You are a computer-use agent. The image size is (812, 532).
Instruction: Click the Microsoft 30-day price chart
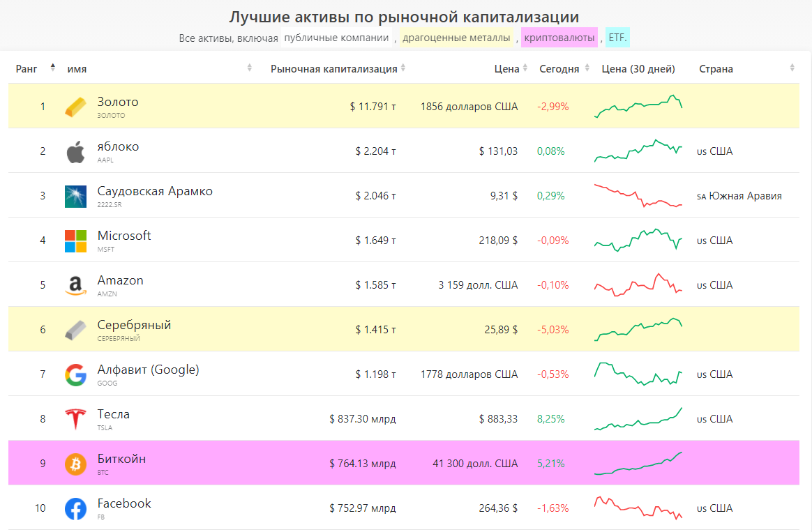tap(638, 240)
